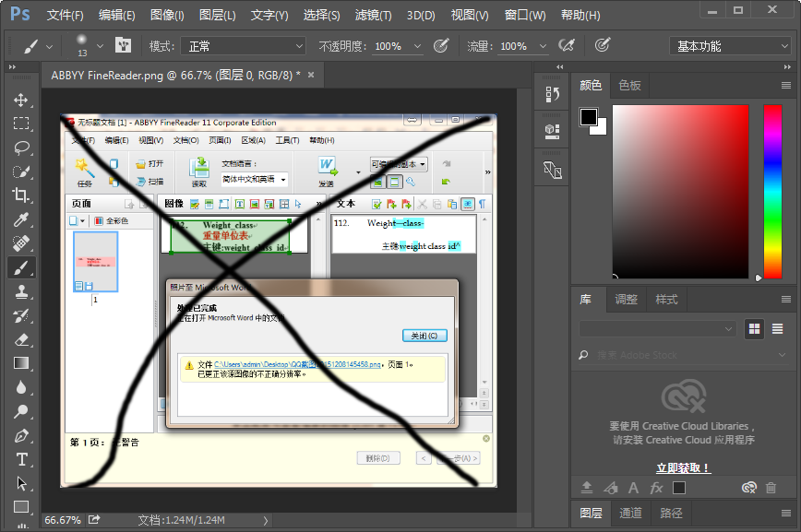Switch to the 通道 tab
Image resolution: width=801 pixels, height=532 pixels.
pos(630,513)
